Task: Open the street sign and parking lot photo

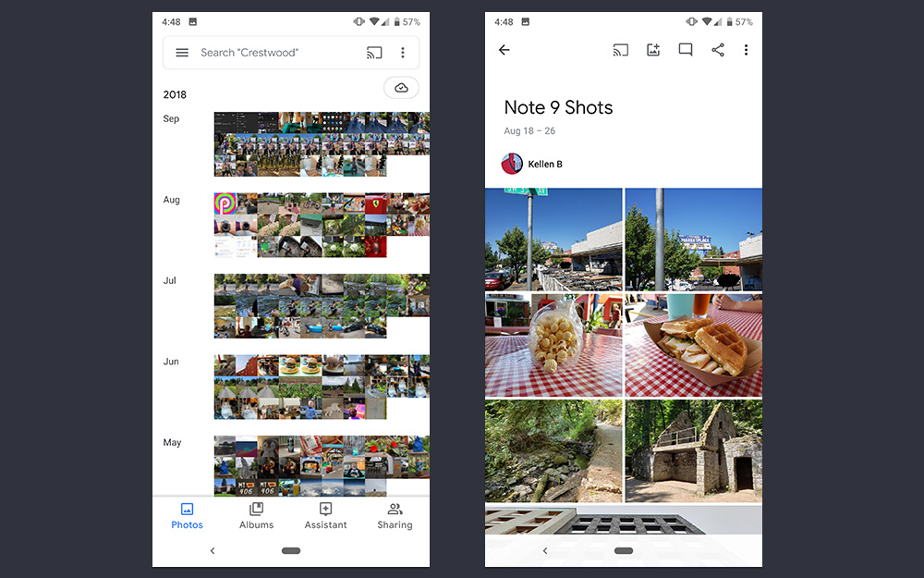Action: 553,240
